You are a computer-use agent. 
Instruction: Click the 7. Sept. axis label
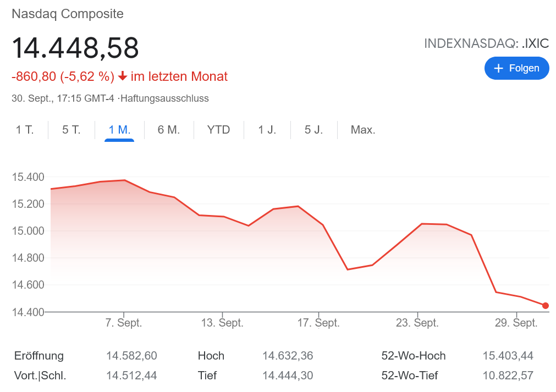pos(124,323)
